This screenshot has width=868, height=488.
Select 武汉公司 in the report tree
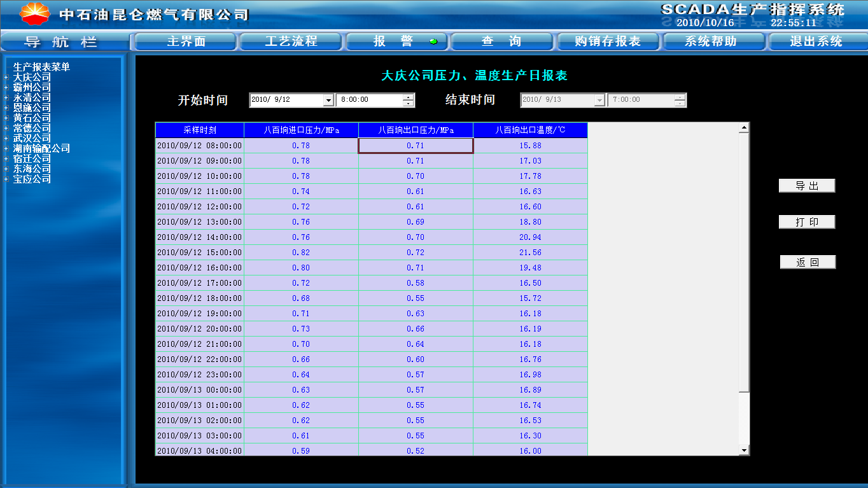point(32,139)
